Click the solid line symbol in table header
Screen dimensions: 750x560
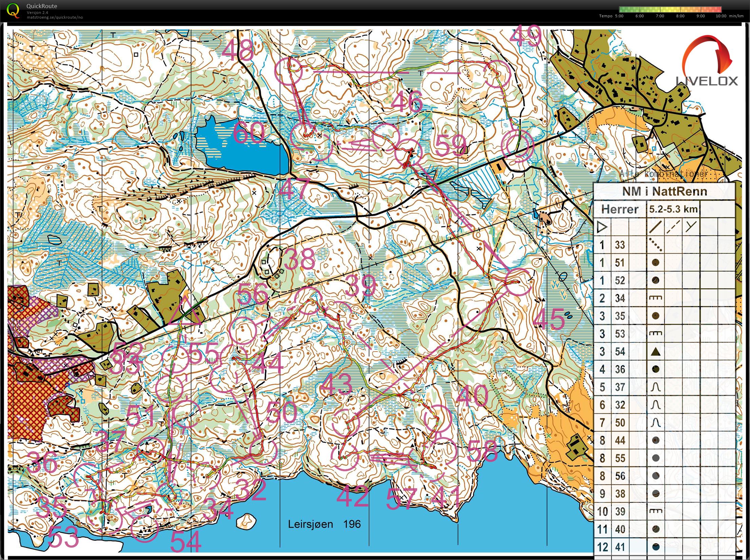coord(656,227)
